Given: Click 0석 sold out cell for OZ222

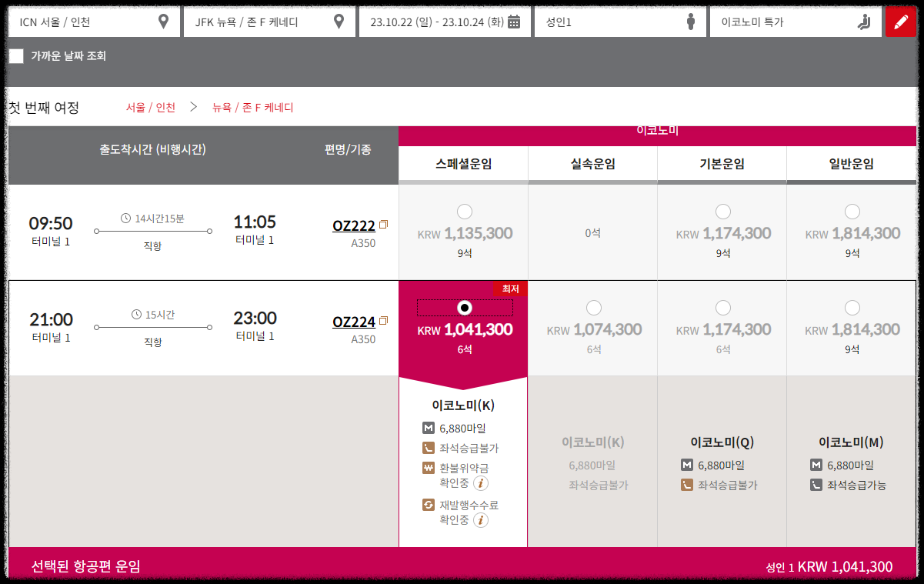Looking at the screenshot, I should (592, 232).
